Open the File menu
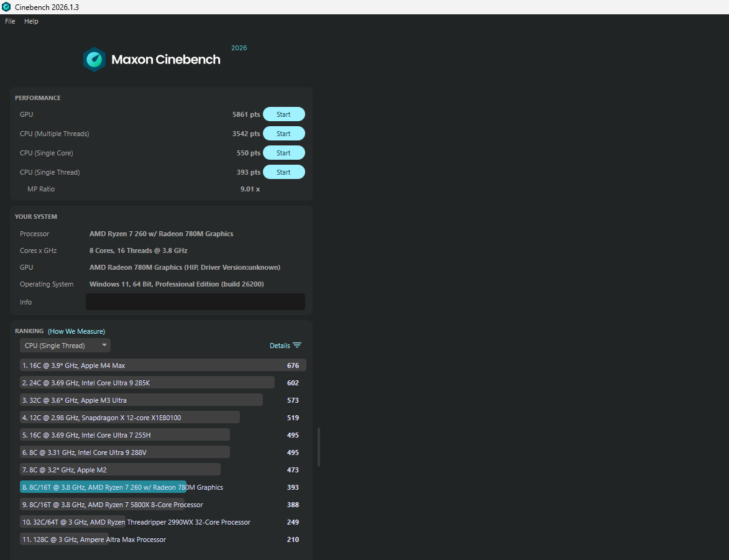 [x=10, y=21]
